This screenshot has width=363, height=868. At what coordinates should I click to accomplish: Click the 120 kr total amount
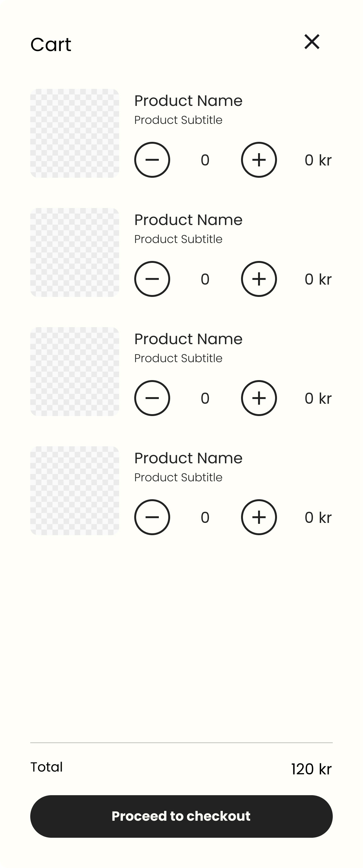coord(311,769)
